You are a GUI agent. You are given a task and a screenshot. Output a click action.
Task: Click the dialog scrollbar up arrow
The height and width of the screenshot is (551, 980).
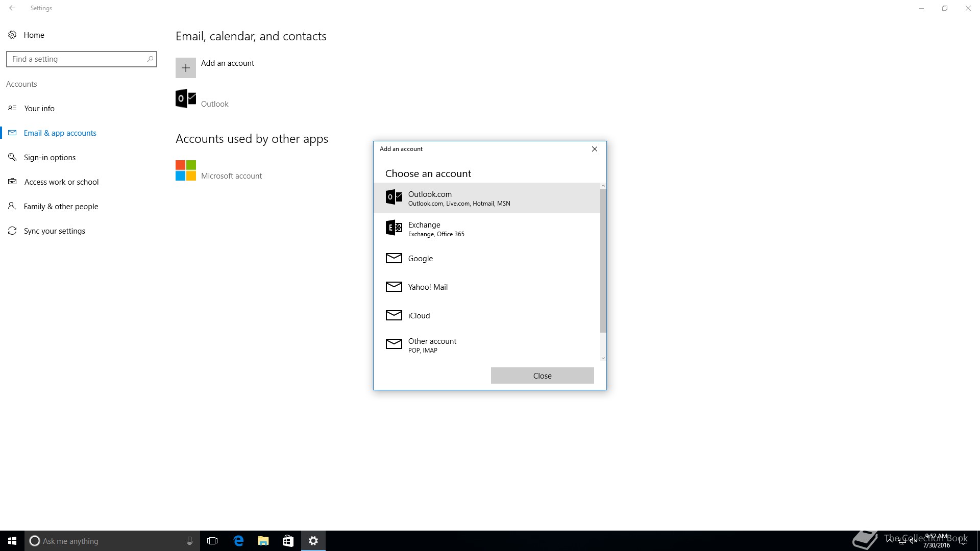(603, 186)
